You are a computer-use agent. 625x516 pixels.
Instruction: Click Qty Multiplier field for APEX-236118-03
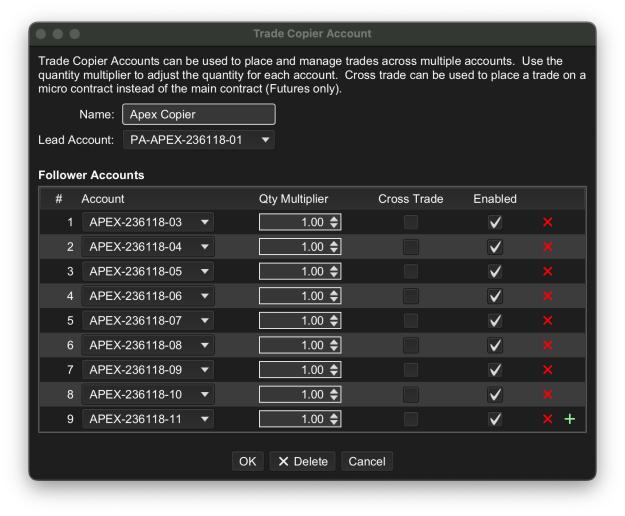click(x=300, y=222)
